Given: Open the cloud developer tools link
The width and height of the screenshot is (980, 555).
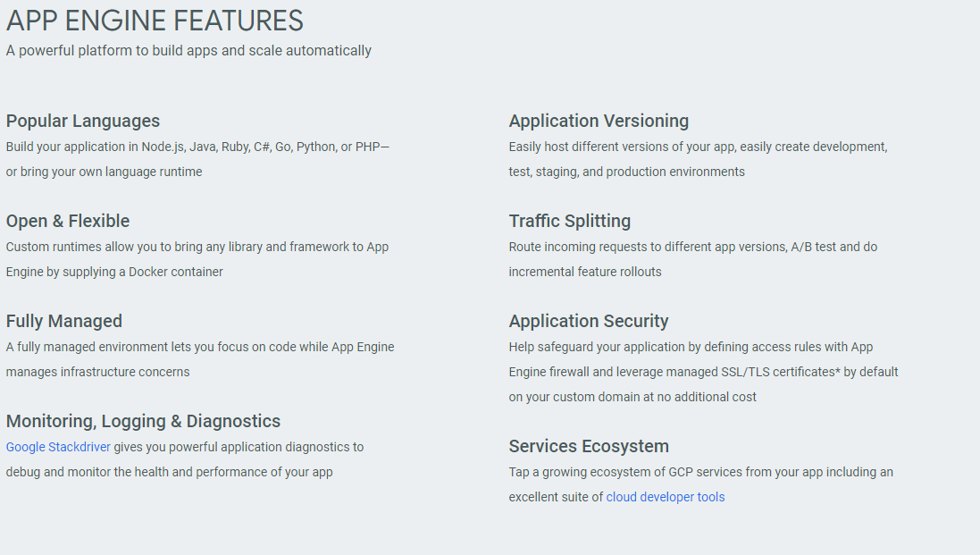Looking at the screenshot, I should pyautogui.click(x=665, y=497).
